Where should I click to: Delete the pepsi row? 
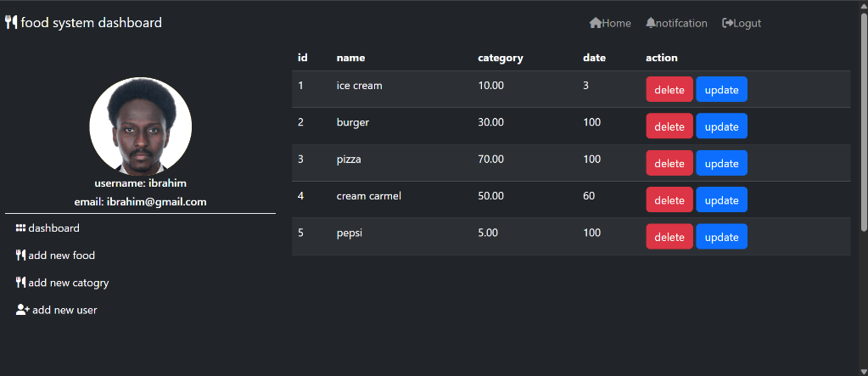pos(669,237)
